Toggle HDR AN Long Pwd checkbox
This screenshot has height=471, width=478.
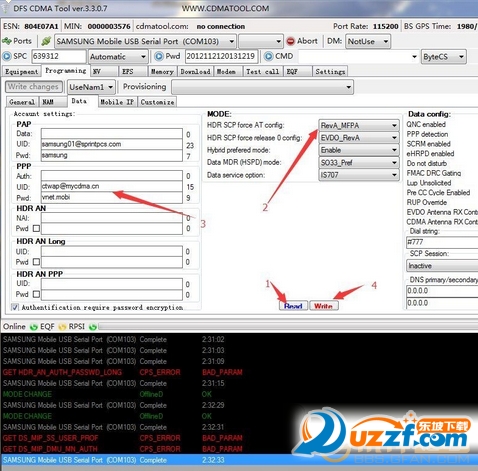(36, 262)
